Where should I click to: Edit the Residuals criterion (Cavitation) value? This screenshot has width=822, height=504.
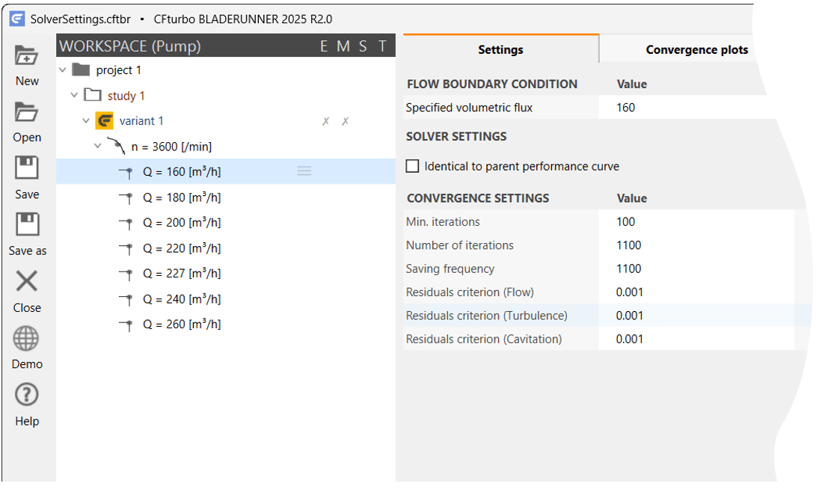coord(629,339)
